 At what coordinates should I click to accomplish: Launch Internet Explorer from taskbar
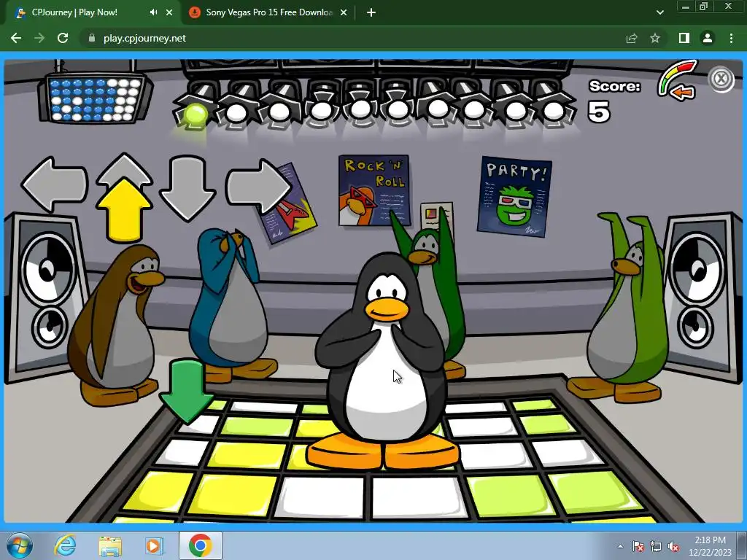point(65,545)
